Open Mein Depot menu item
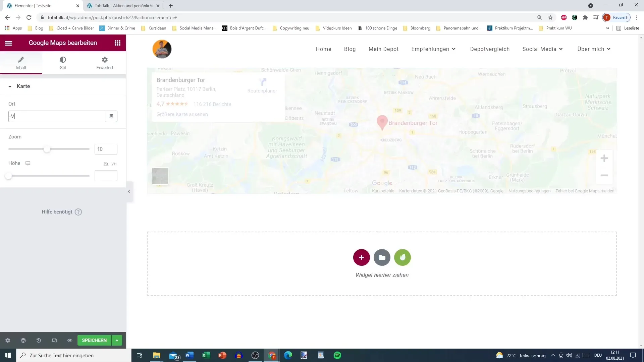Screen dimensions: 644x362 (x=383, y=49)
